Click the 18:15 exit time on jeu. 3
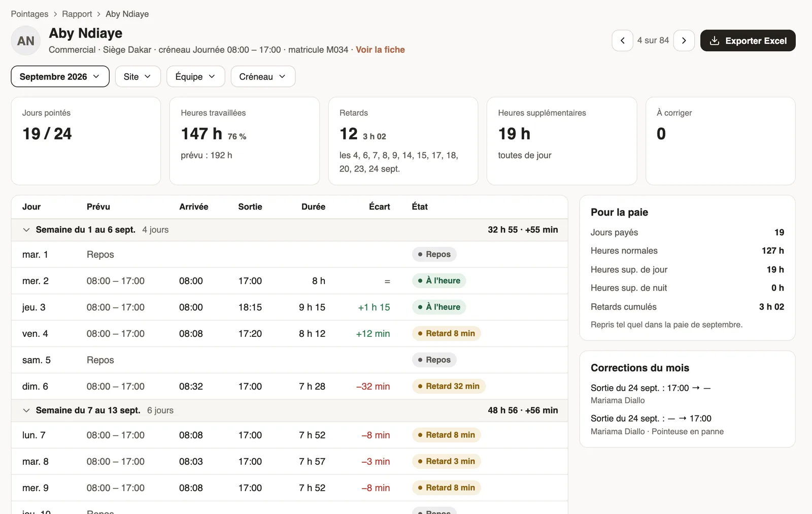 click(x=250, y=307)
